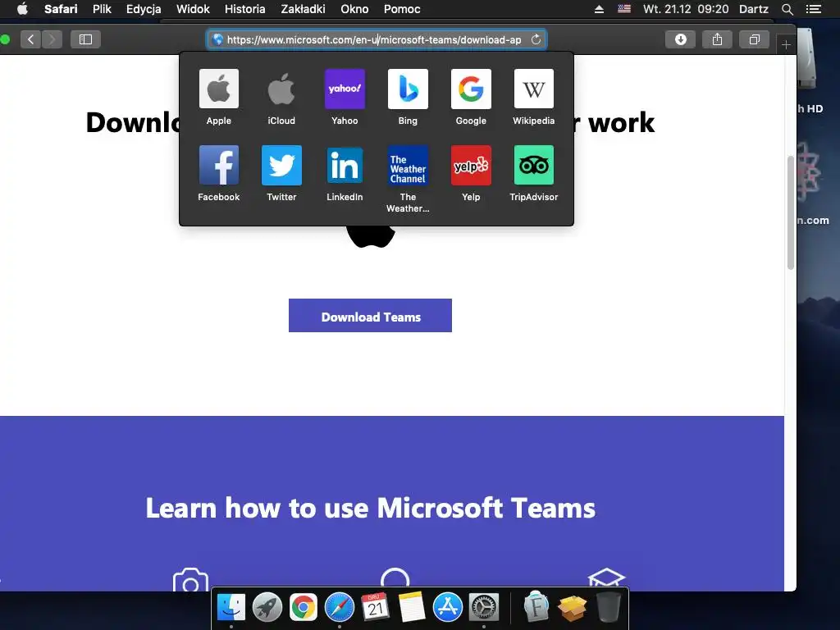840x630 pixels.
Task: Open the Google favorite icon
Action: tap(471, 89)
